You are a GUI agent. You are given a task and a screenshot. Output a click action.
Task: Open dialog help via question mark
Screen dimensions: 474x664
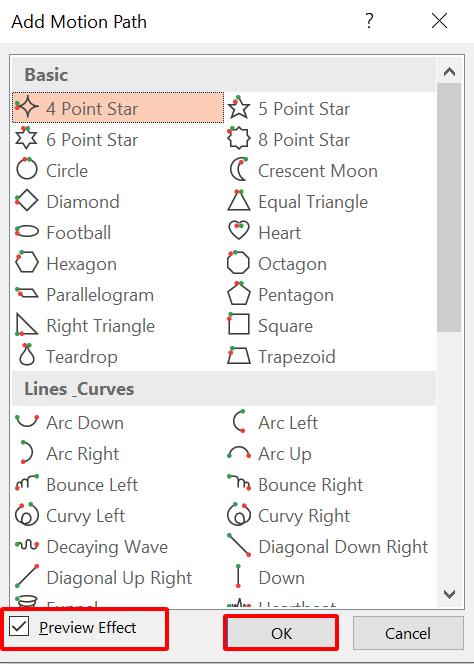369,20
